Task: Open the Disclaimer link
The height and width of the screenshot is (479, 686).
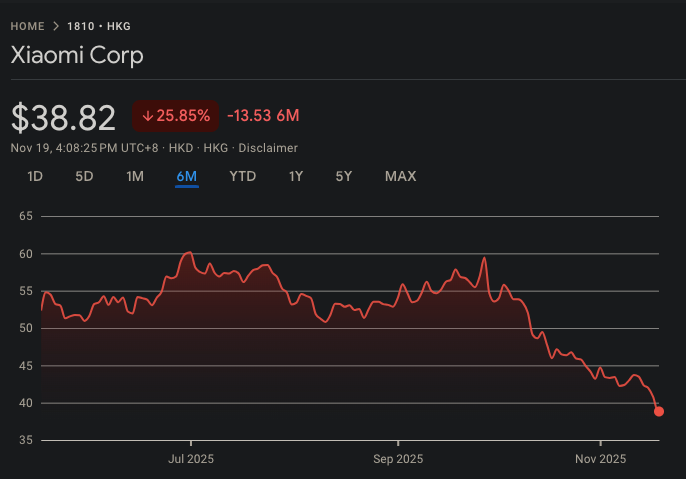Action: point(267,148)
